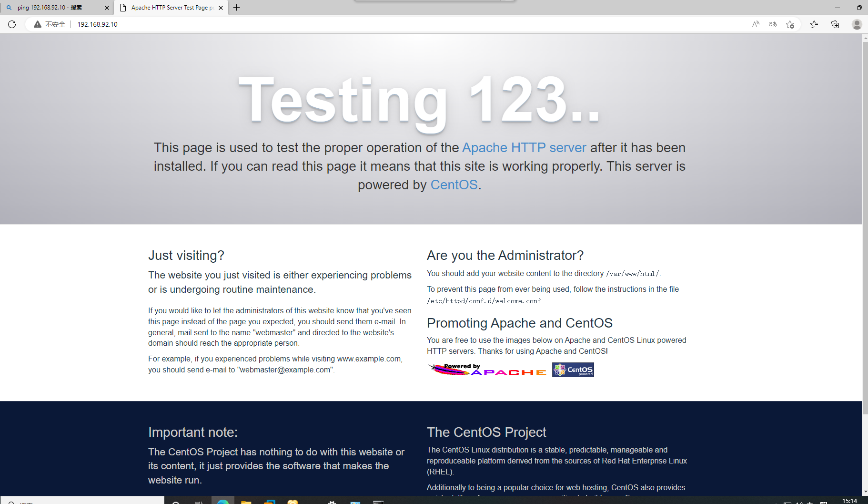Viewport: 868px width, 504px height.
Task: Click the "Are you the Administrator?" heading
Action: point(505,256)
